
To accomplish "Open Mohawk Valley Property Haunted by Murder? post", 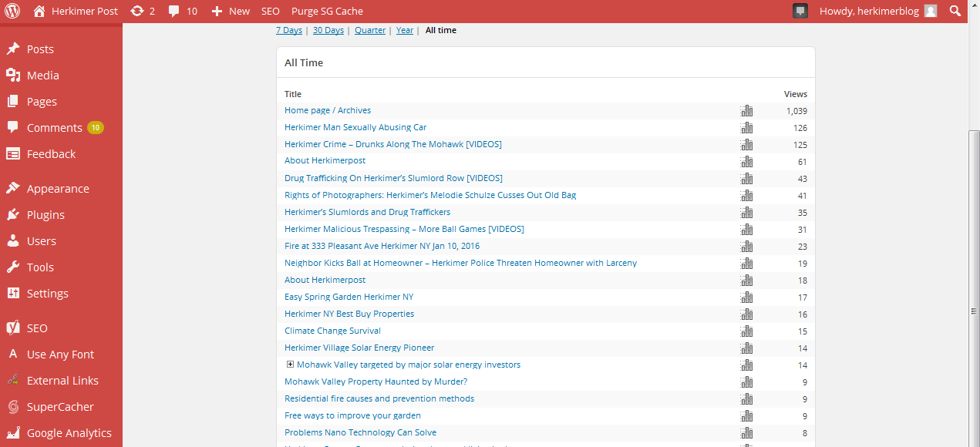I will click(x=376, y=381).
